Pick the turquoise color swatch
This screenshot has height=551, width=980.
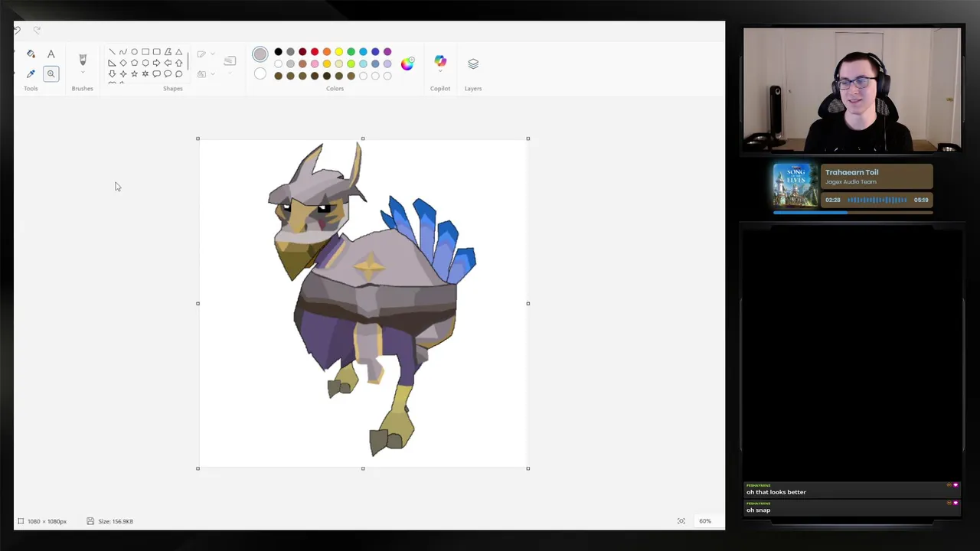[363, 51]
